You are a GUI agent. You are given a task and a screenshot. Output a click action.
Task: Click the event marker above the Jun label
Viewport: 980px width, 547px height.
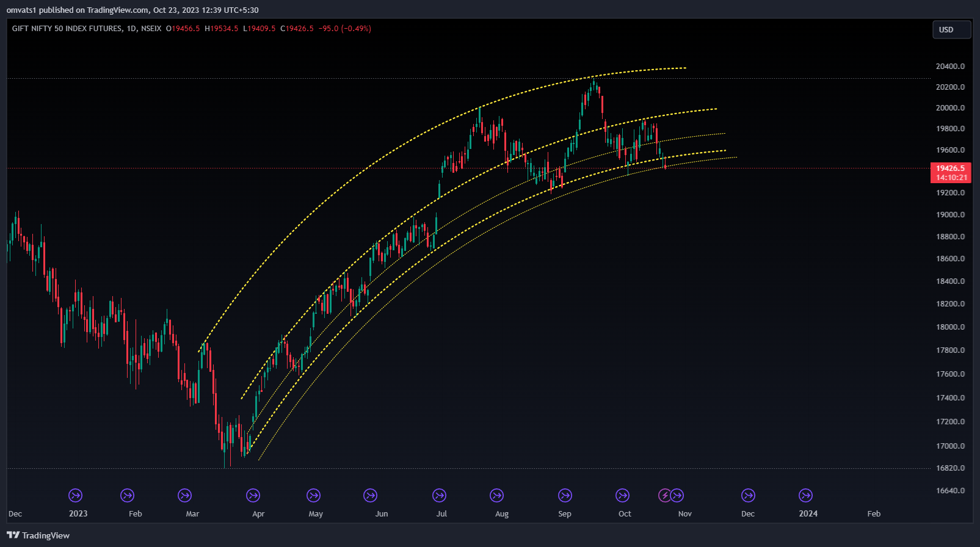pos(370,495)
